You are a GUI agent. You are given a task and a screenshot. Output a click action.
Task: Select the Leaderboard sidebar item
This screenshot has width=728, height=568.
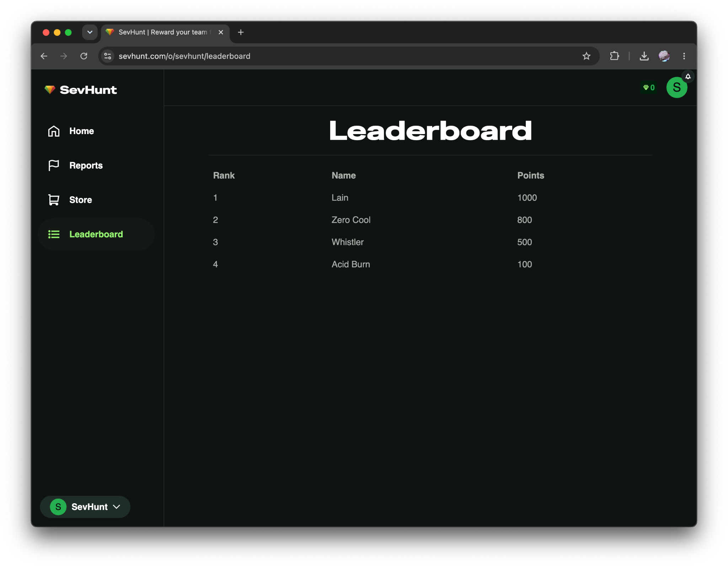click(96, 234)
